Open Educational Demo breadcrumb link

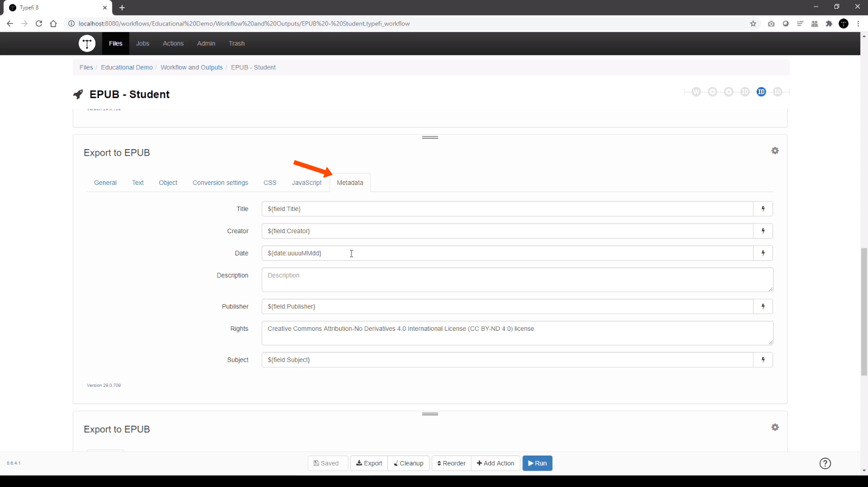pyautogui.click(x=127, y=67)
